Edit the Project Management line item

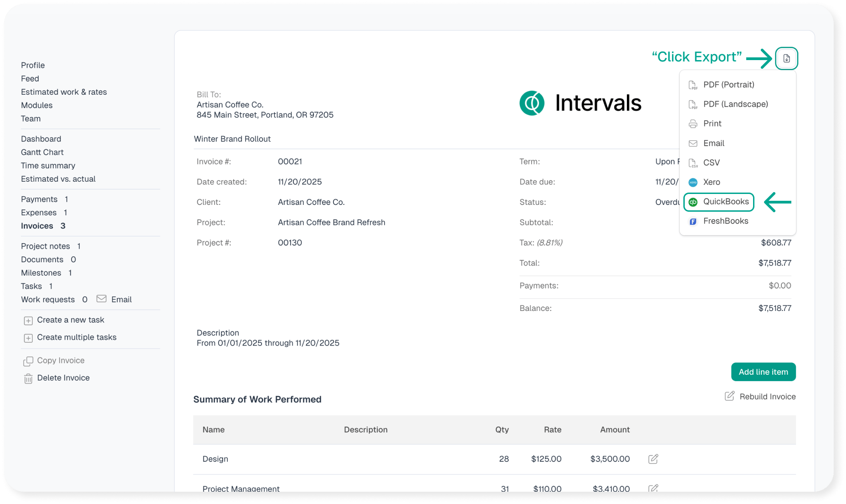pyautogui.click(x=653, y=488)
